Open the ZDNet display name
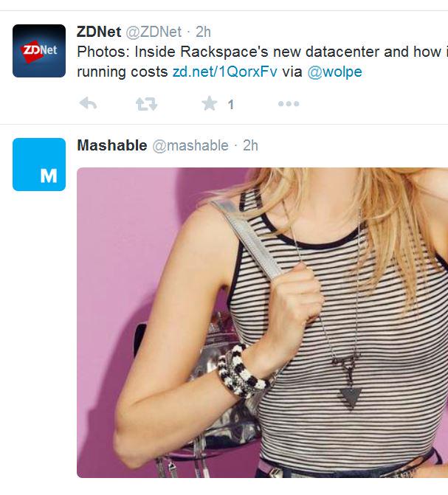The image size is (448, 495). pyautogui.click(x=99, y=32)
